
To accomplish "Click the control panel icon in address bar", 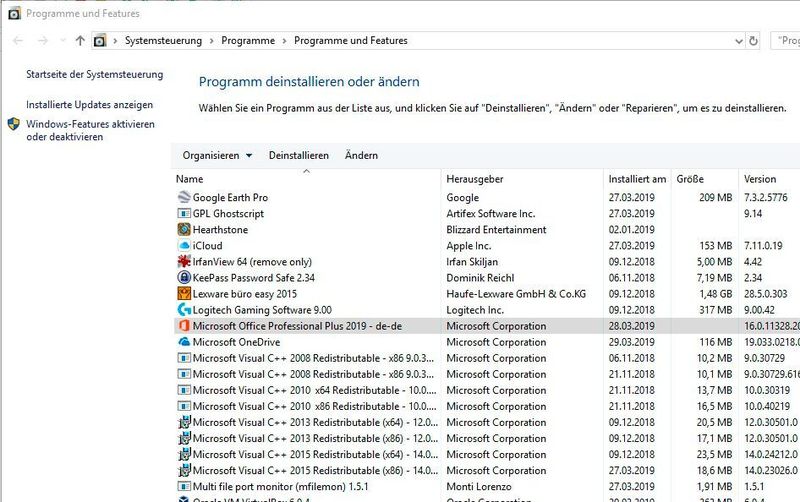I will [x=100, y=41].
